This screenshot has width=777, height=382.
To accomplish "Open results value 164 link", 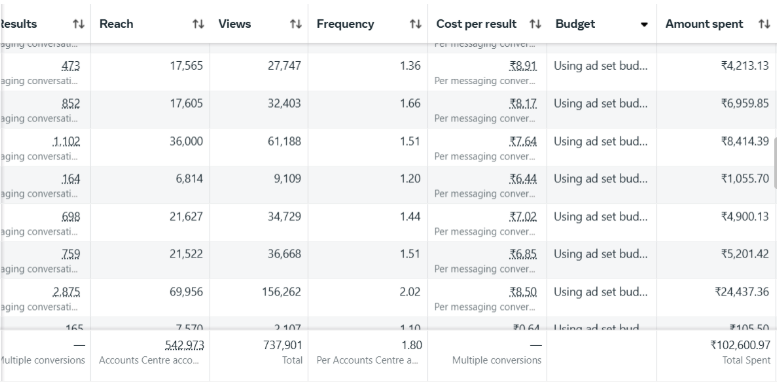I will click(70, 179).
